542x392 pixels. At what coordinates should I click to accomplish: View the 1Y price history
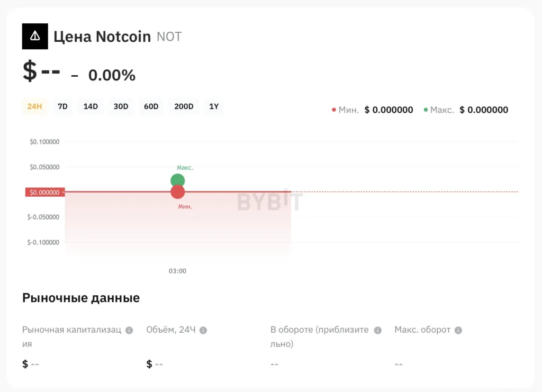(x=214, y=106)
